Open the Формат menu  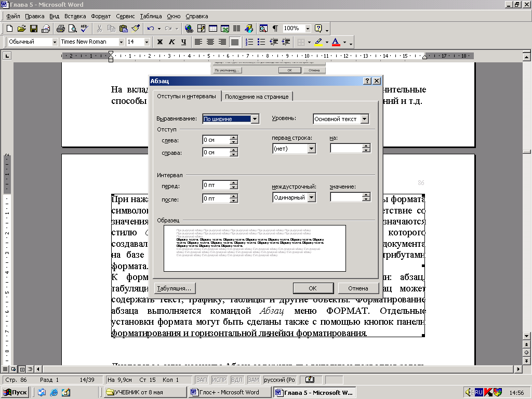tap(101, 16)
